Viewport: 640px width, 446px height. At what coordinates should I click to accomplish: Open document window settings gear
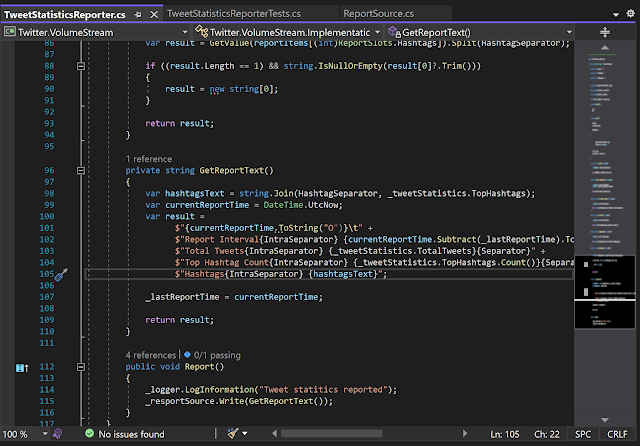[631, 13]
